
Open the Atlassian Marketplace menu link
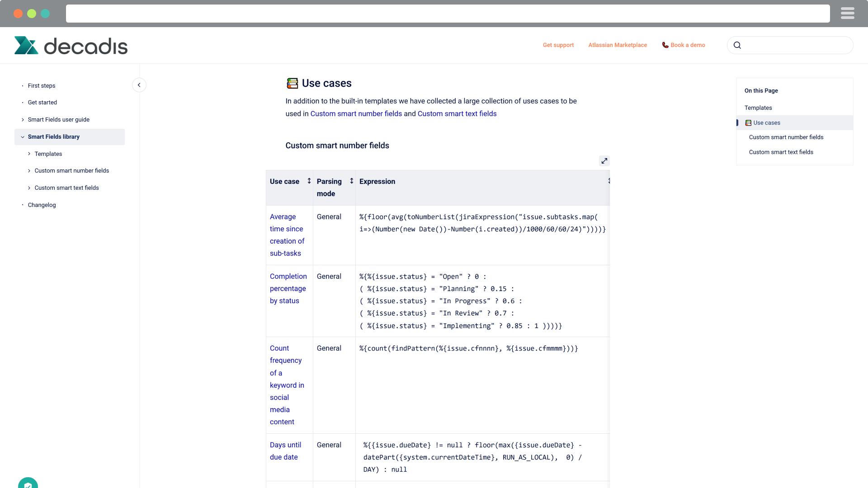617,45
